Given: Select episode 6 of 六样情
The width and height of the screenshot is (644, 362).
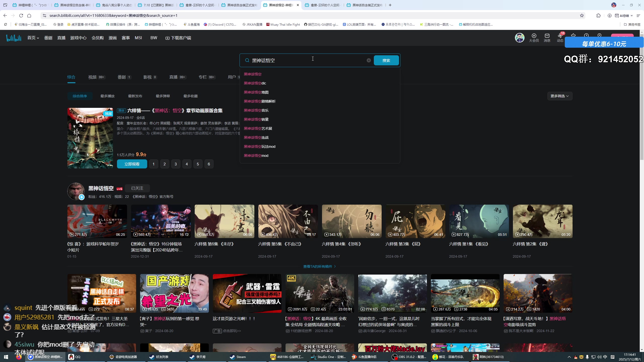Looking at the screenshot, I should 209,164.
